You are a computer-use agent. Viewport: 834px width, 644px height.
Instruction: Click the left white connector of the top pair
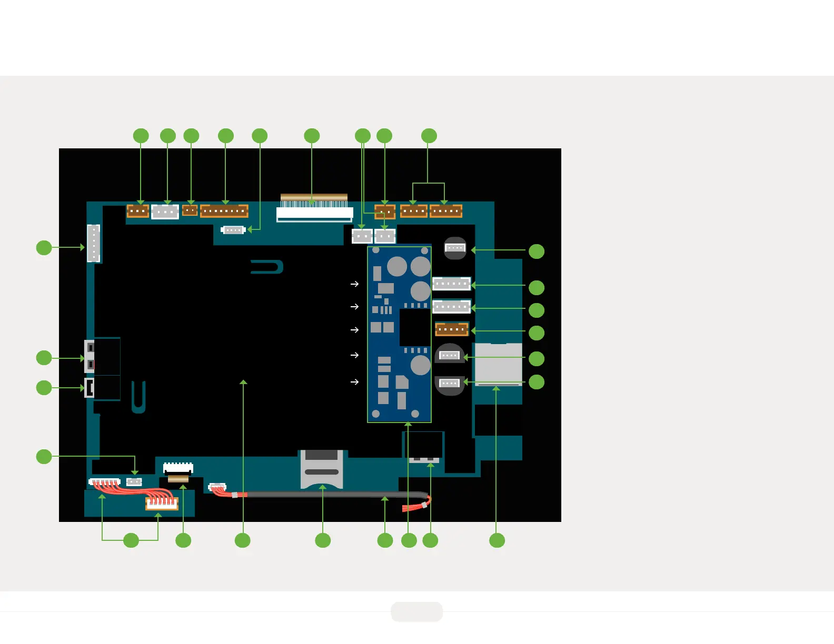click(362, 236)
